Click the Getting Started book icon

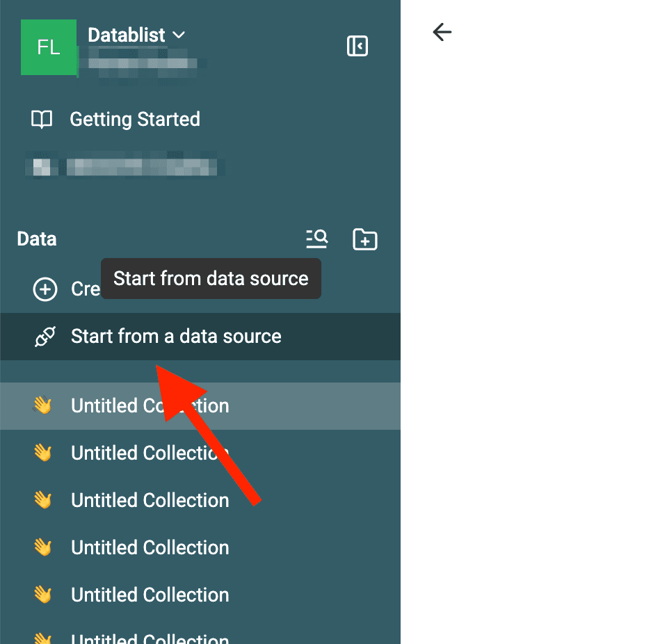click(x=42, y=119)
